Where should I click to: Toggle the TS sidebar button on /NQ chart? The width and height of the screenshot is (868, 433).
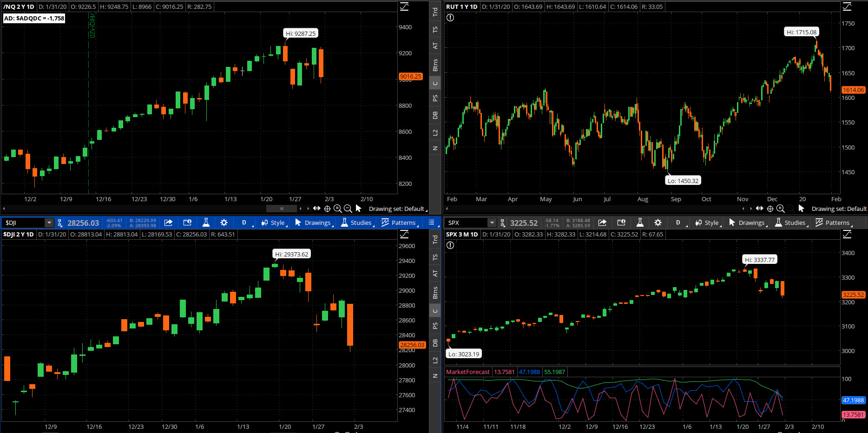pyautogui.click(x=435, y=29)
